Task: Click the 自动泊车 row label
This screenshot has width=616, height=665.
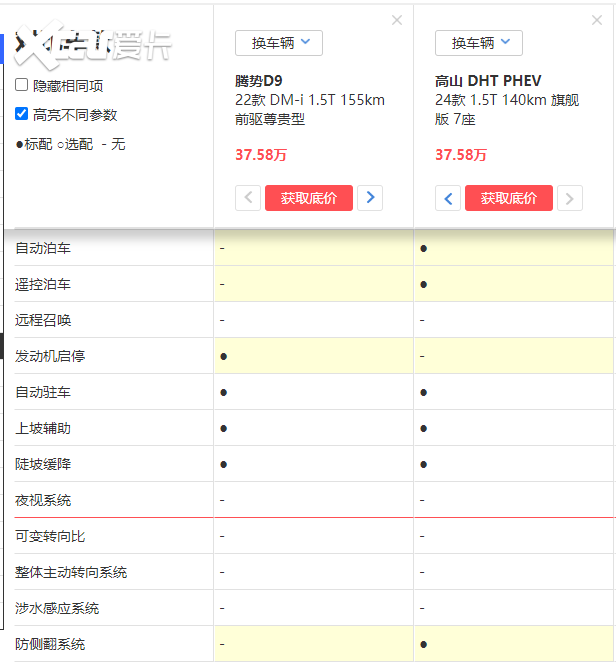Action: click(43, 248)
